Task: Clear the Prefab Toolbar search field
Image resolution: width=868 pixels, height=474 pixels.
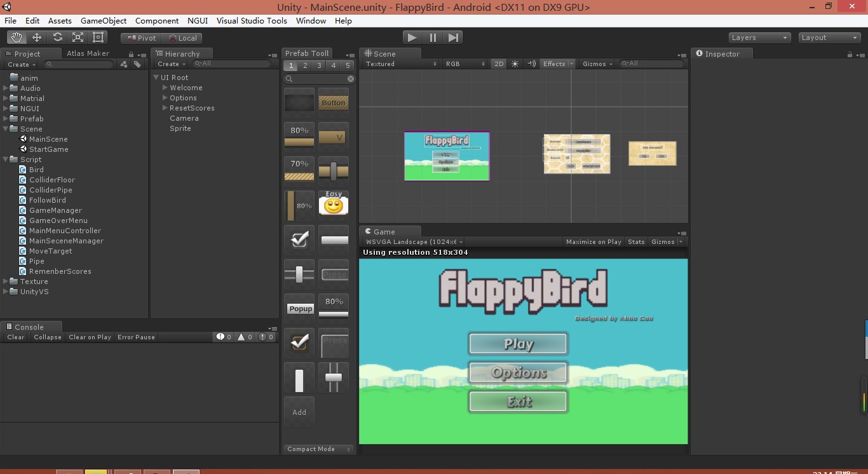Action: coord(351,79)
